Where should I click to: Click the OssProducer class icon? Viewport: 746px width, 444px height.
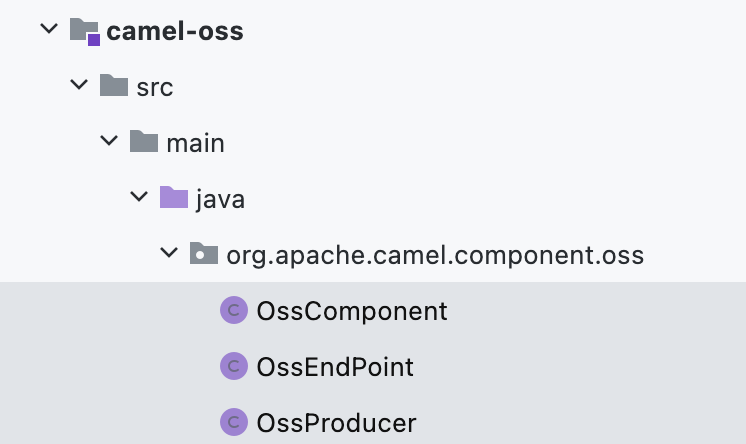(234, 422)
